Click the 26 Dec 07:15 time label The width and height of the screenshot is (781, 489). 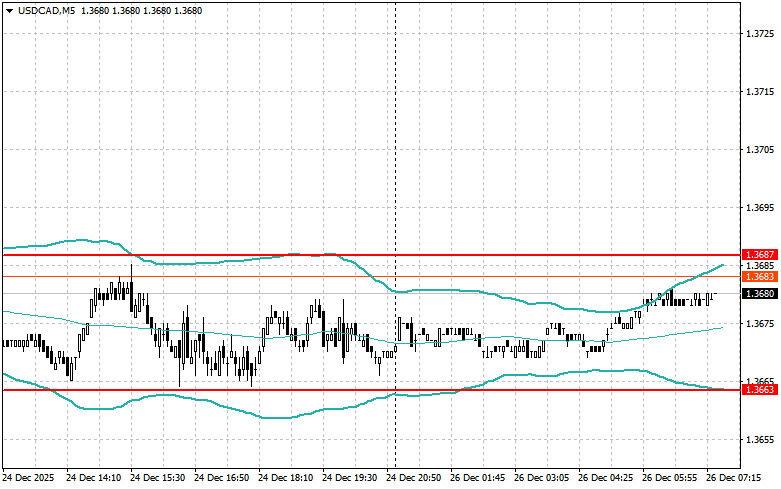(x=733, y=478)
